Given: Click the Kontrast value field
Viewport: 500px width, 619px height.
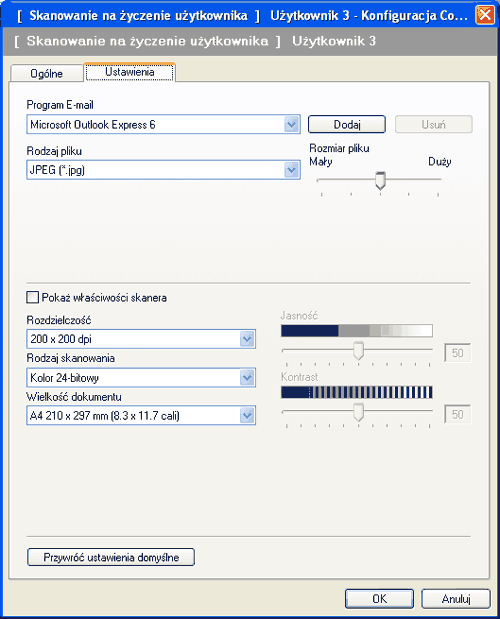Looking at the screenshot, I should coord(457,414).
